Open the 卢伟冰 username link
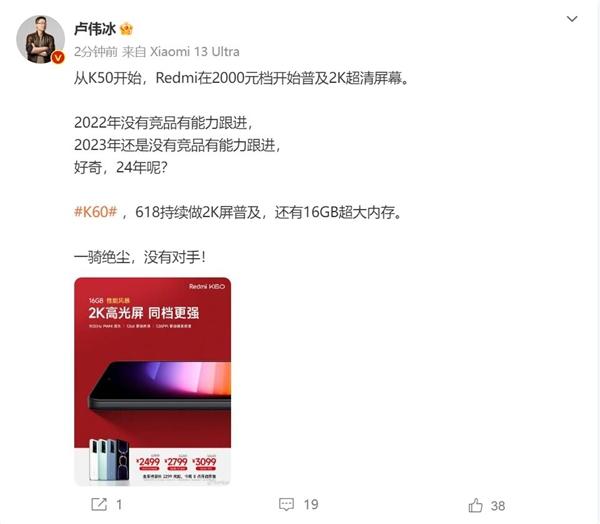The height and width of the screenshot is (524, 600). click(x=95, y=29)
